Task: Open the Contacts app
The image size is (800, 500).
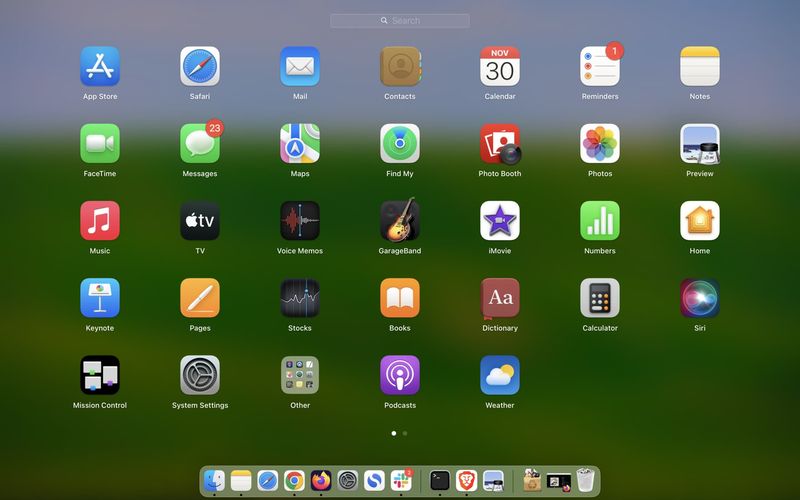Action: coord(400,66)
